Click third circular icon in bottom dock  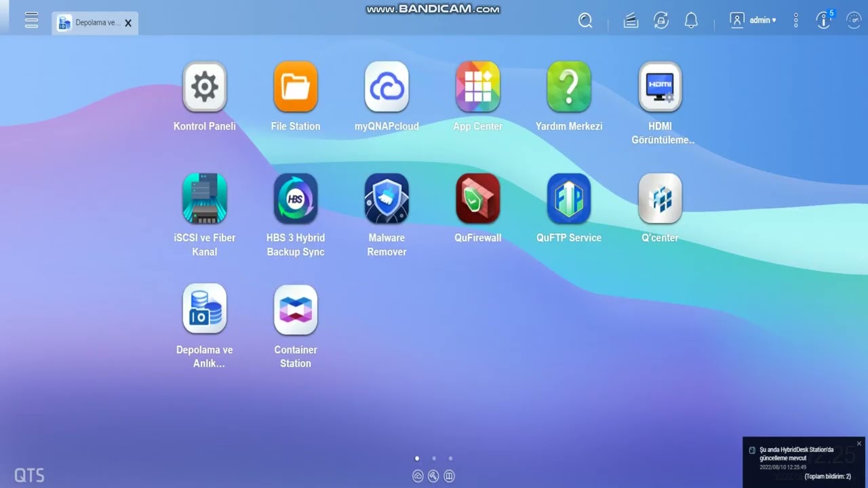point(449,476)
